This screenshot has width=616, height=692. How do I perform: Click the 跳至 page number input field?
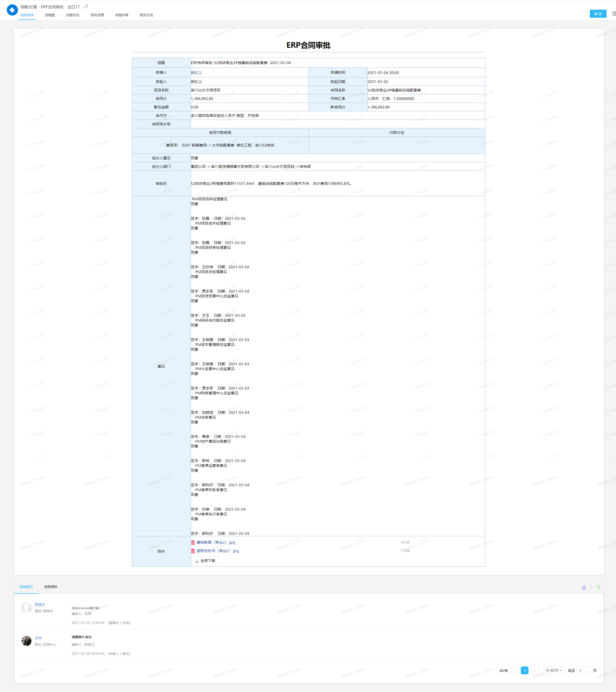click(x=584, y=670)
